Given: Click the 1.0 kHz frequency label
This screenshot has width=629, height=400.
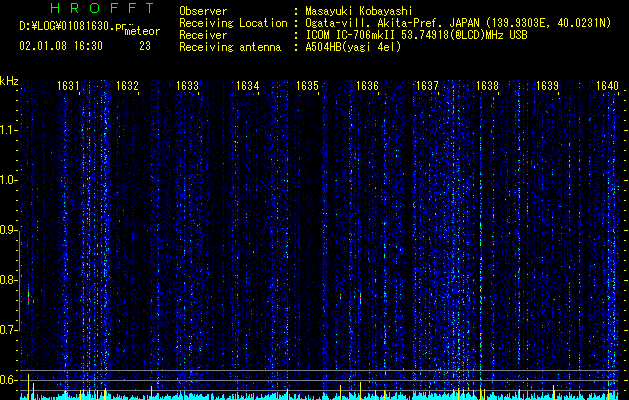Looking at the screenshot, I should (x=9, y=180).
